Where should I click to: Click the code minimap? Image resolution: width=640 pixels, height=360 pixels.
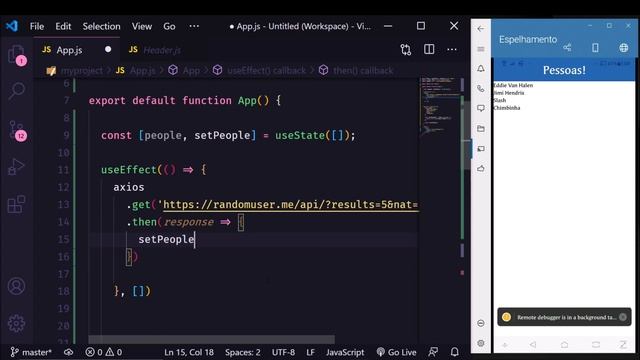tap(439, 106)
